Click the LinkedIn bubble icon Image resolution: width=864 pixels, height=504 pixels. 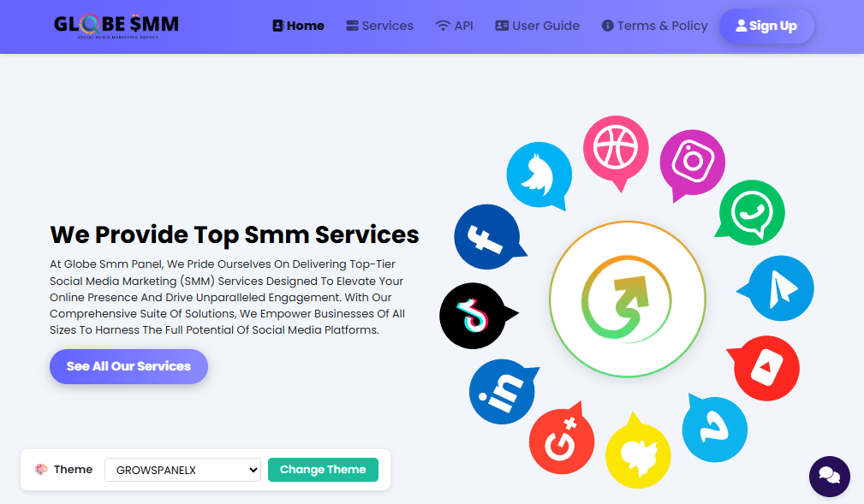pos(502,394)
